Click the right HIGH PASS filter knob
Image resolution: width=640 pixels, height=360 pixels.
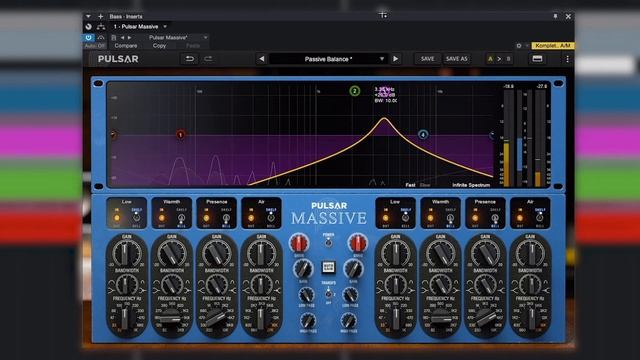pyautogui.click(x=349, y=320)
